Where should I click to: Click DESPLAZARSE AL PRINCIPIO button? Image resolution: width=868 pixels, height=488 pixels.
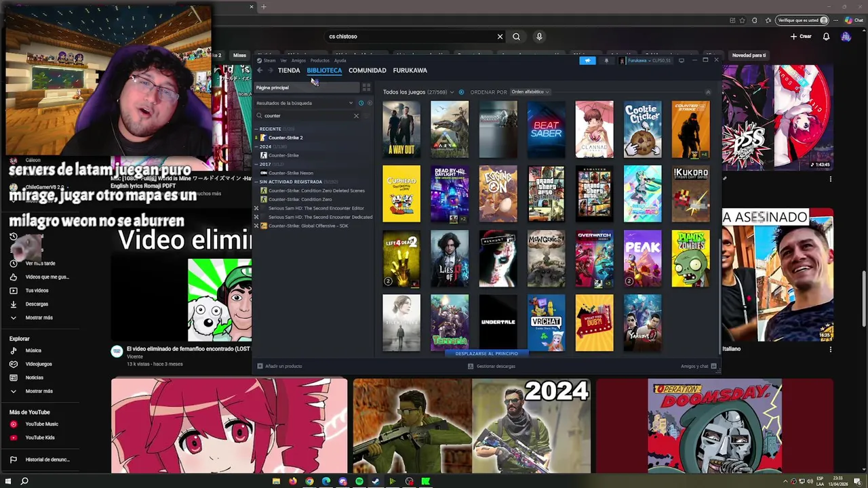click(487, 353)
